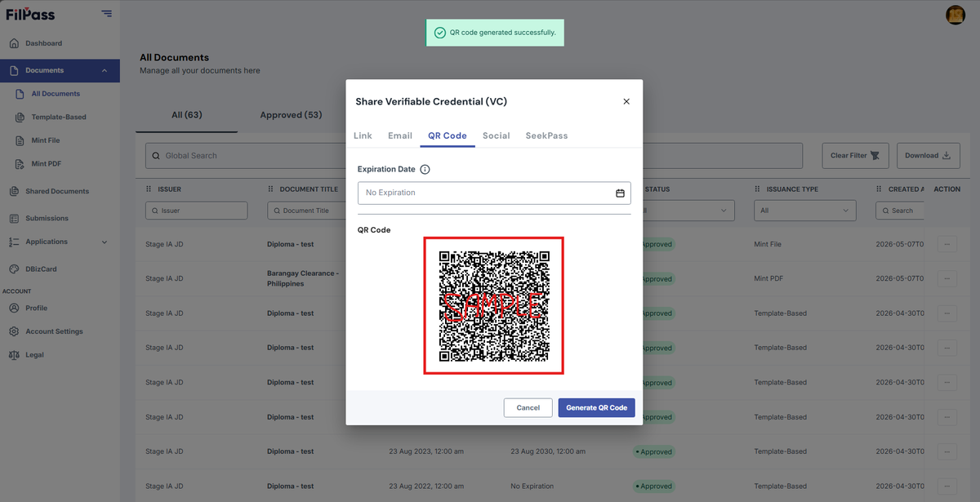Click the Document Title filter field
The height and width of the screenshot is (502, 980).
[307, 211]
